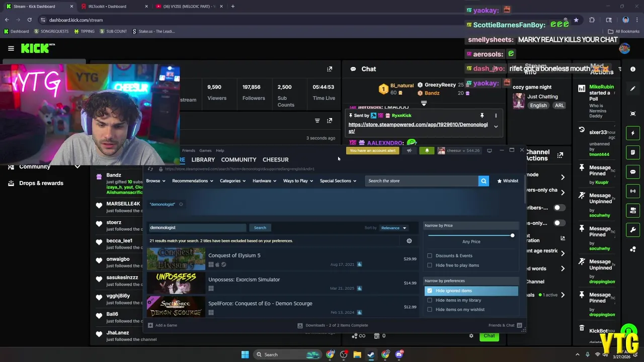Viewport: 644px width, 362px height.
Task: Open cheesur account dropdown in Steam
Action: pyautogui.click(x=459, y=150)
